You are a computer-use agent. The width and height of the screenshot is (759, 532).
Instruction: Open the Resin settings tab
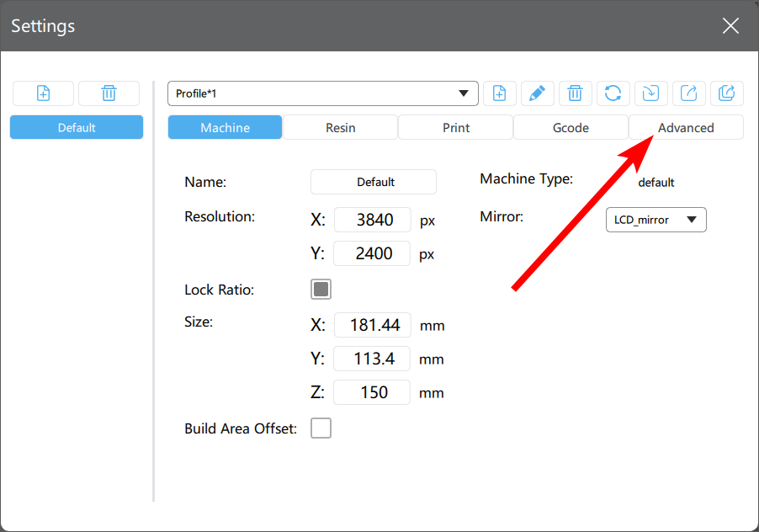[340, 127]
